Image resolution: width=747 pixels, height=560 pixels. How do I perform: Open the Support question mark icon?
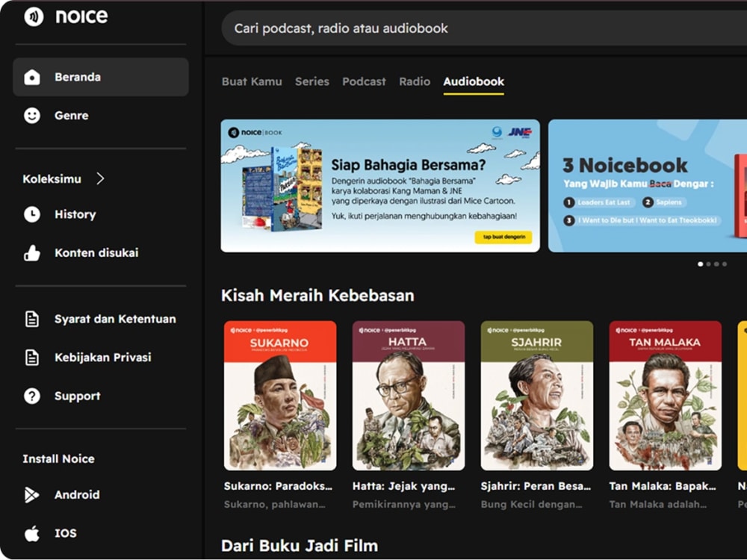click(x=32, y=396)
